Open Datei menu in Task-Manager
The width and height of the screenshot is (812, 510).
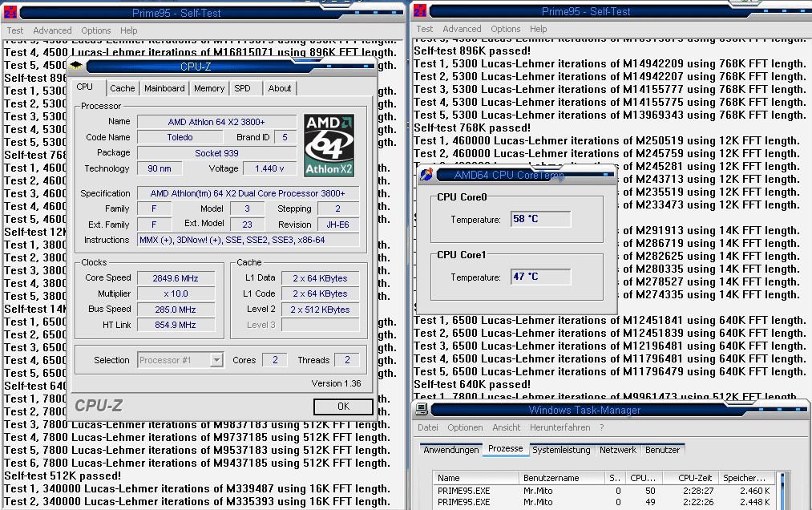(x=428, y=427)
